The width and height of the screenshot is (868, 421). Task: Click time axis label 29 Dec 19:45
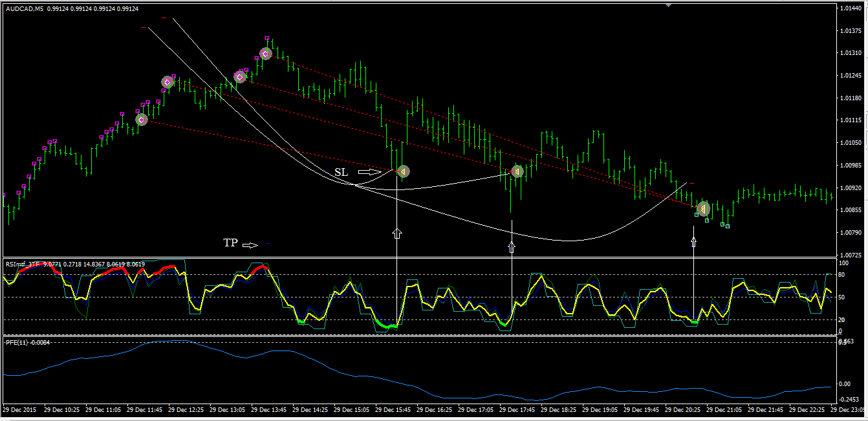tap(641, 410)
